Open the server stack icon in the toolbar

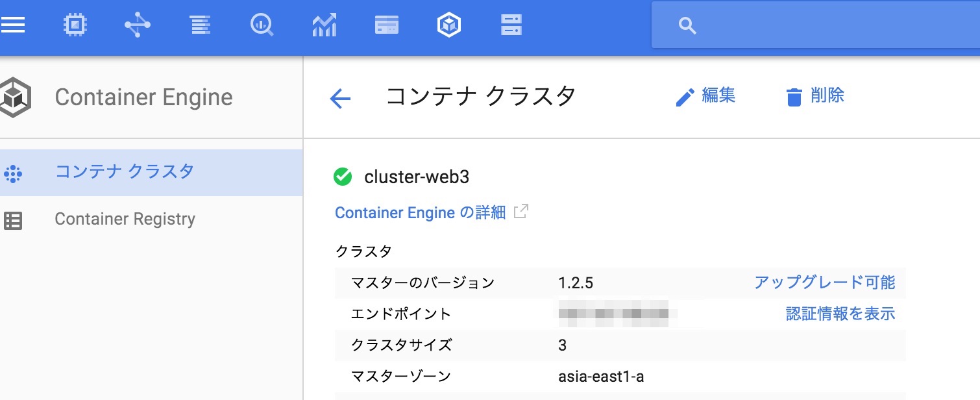coord(511,24)
